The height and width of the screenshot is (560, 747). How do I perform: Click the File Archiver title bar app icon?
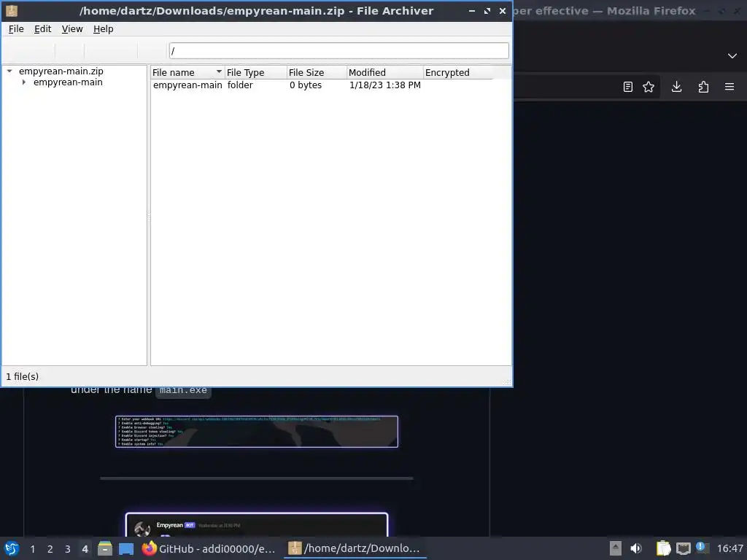click(x=12, y=10)
